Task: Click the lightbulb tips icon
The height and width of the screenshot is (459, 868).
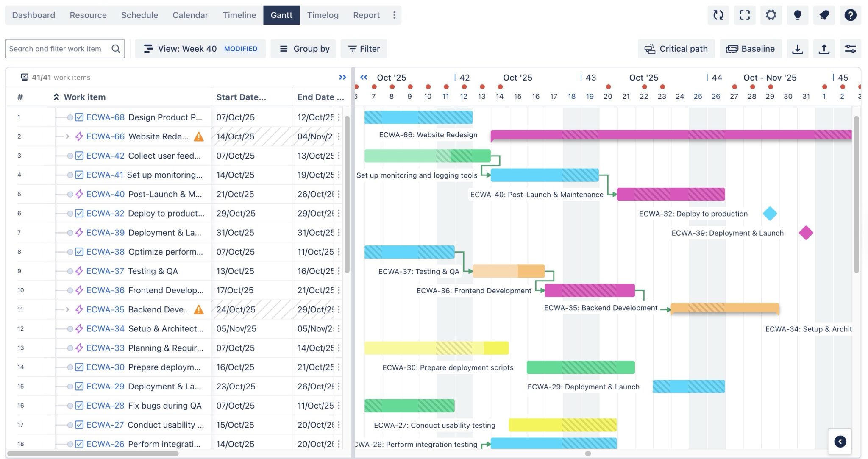Action: point(798,15)
